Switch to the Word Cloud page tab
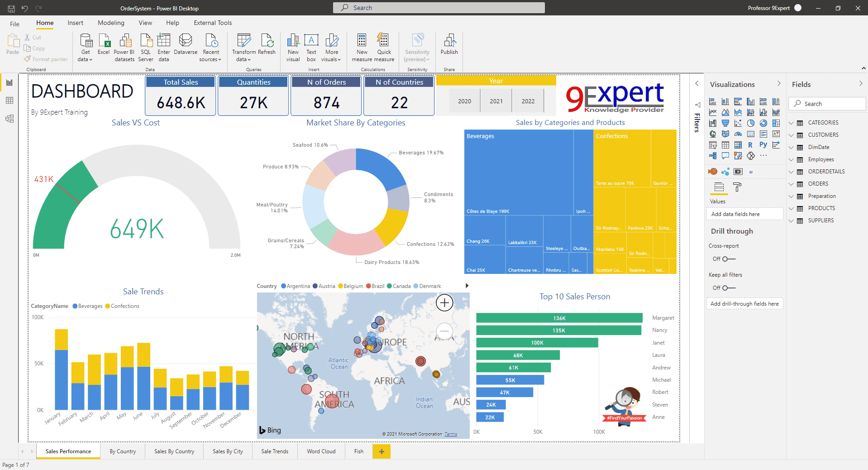The height and width of the screenshot is (470, 868). [321, 451]
